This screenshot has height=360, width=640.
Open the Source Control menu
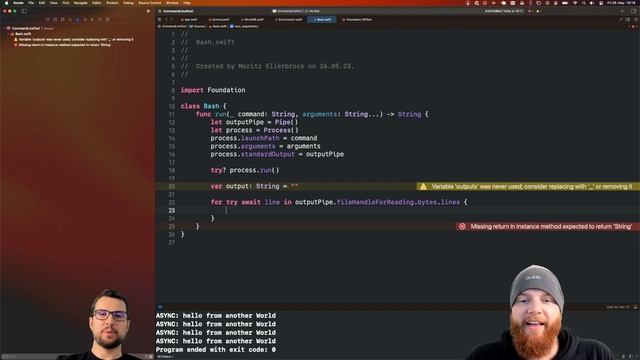coord(150,3)
